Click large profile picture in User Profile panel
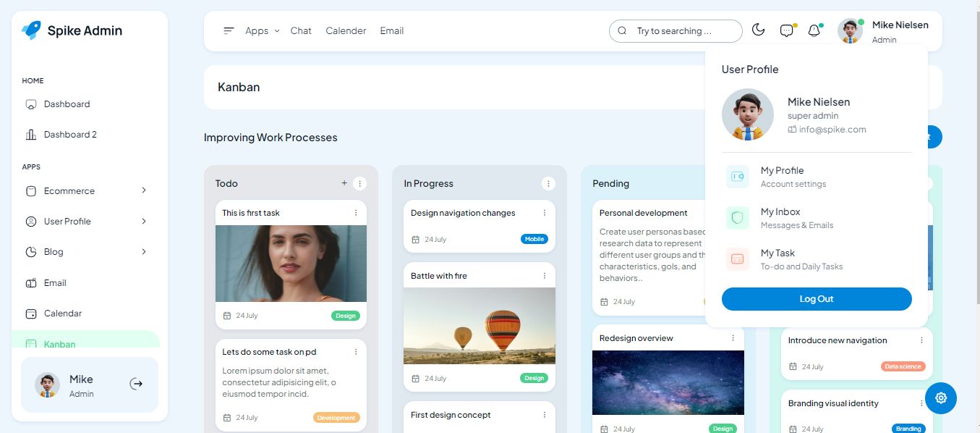980x433 pixels. click(748, 114)
